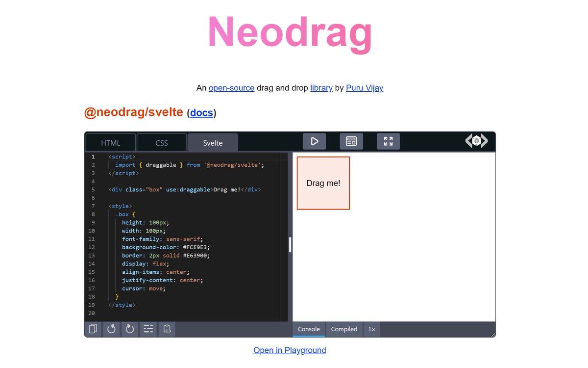Visit the Puru Vijay link
The height and width of the screenshot is (368, 588).
365,88
